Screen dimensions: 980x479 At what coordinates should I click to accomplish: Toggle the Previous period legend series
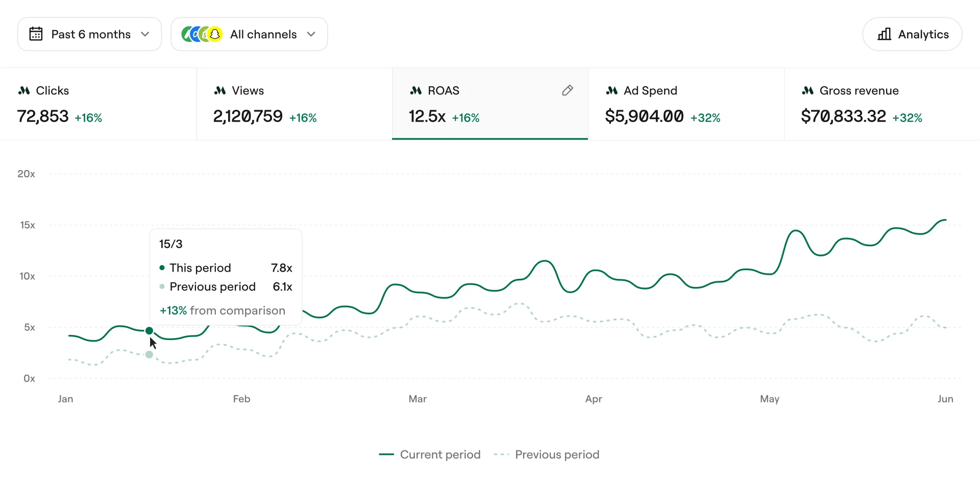547,454
